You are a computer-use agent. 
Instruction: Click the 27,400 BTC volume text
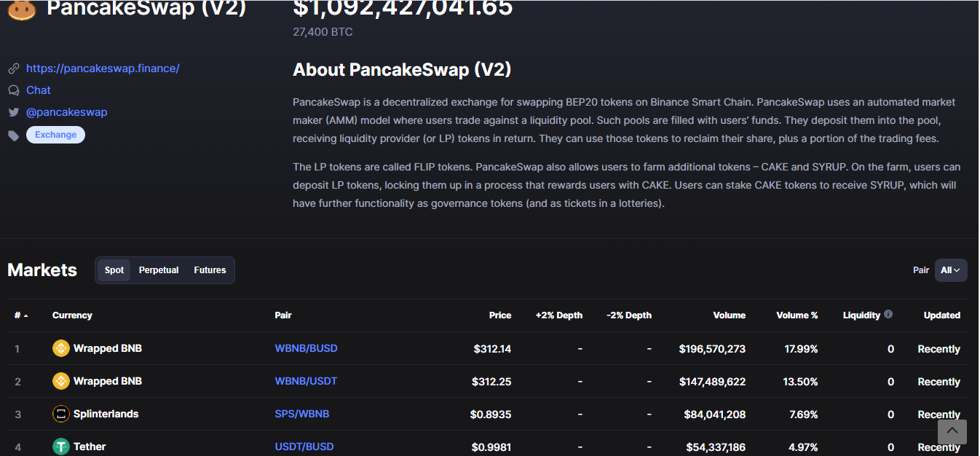click(x=323, y=32)
